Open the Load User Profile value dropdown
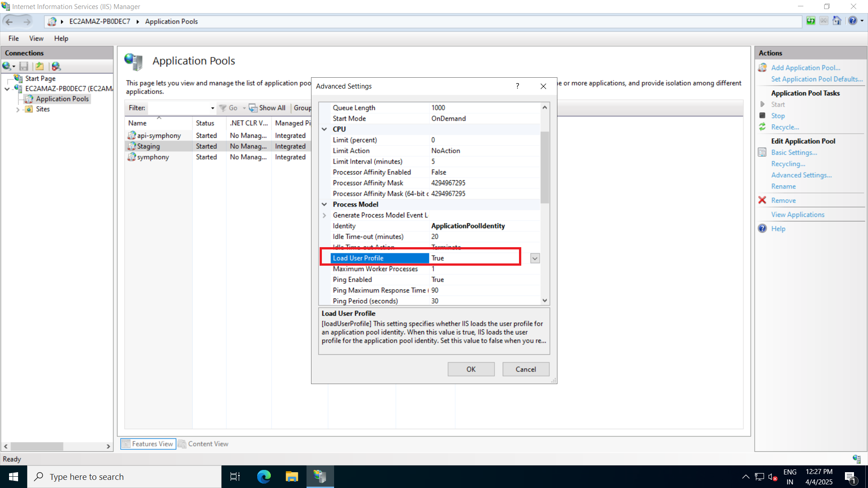Viewport: 868px width, 488px height. 534,258
